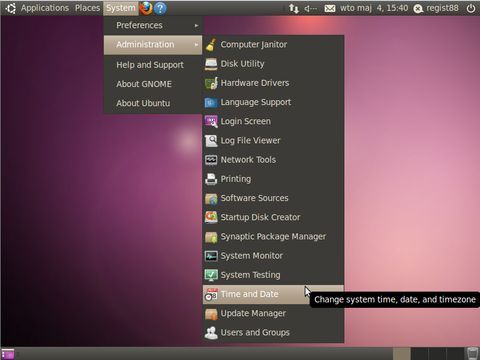Screen dimensions: 480x360
Task: Launch Firefox from the top panel
Action: coord(146,8)
